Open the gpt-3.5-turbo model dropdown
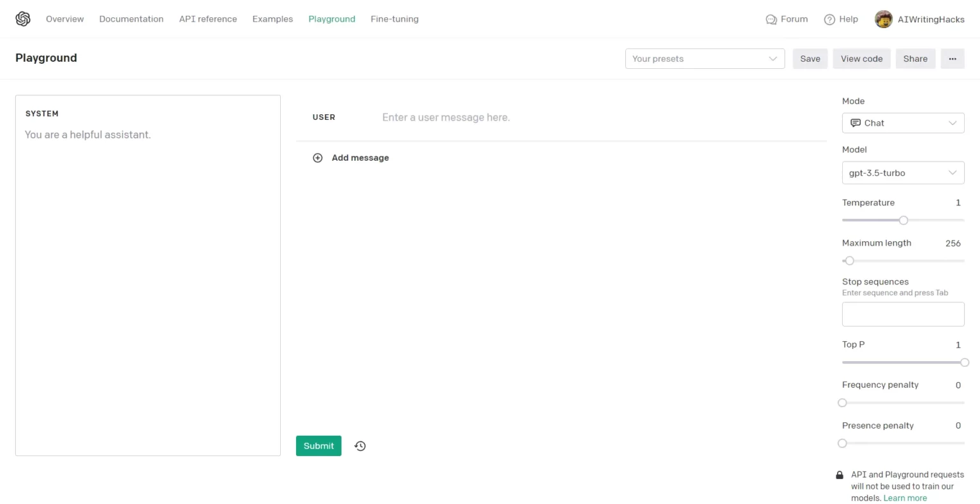Viewport: 980px width, 504px height. (x=903, y=173)
